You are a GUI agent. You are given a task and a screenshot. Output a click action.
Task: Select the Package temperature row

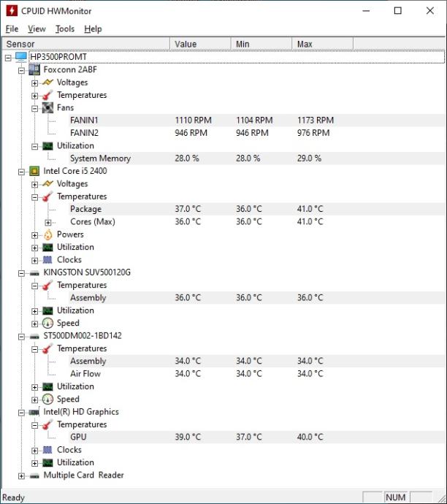257,209
